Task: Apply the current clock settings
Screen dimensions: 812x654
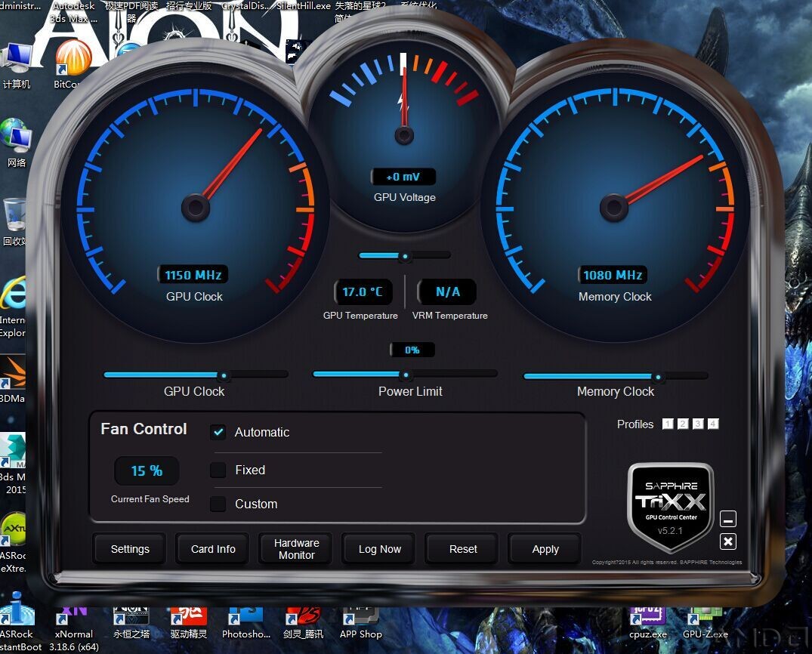Action: click(x=545, y=549)
